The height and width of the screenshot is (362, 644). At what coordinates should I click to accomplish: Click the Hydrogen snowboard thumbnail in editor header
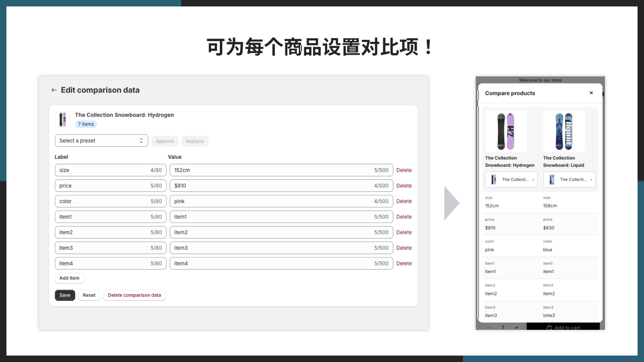(62, 119)
